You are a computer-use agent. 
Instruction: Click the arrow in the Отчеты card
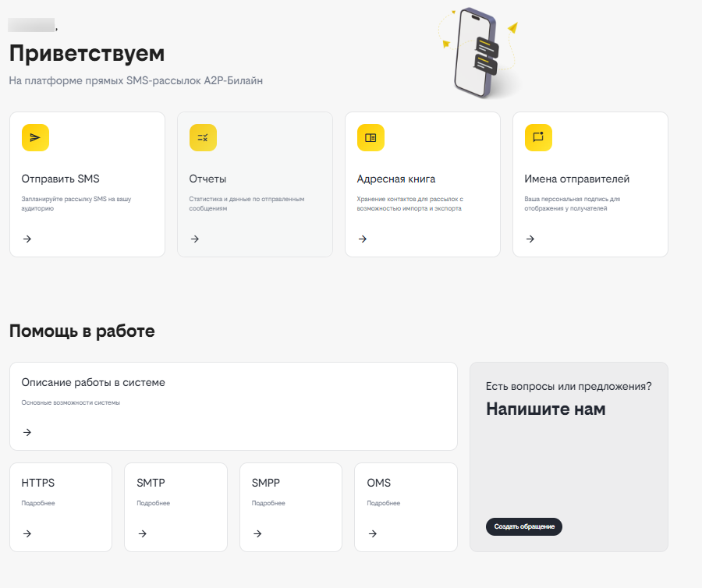(x=195, y=239)
